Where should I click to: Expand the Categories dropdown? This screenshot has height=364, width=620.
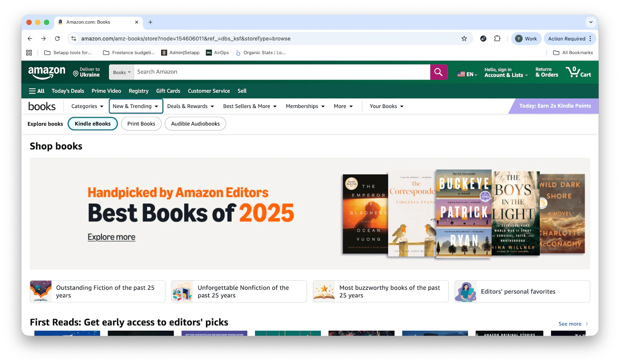tap(88, 106)
